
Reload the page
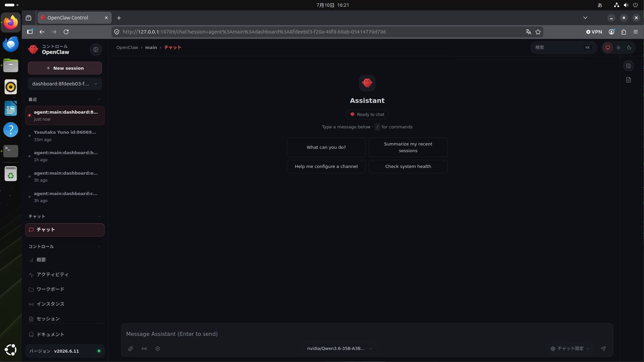[x=66, y=32]
